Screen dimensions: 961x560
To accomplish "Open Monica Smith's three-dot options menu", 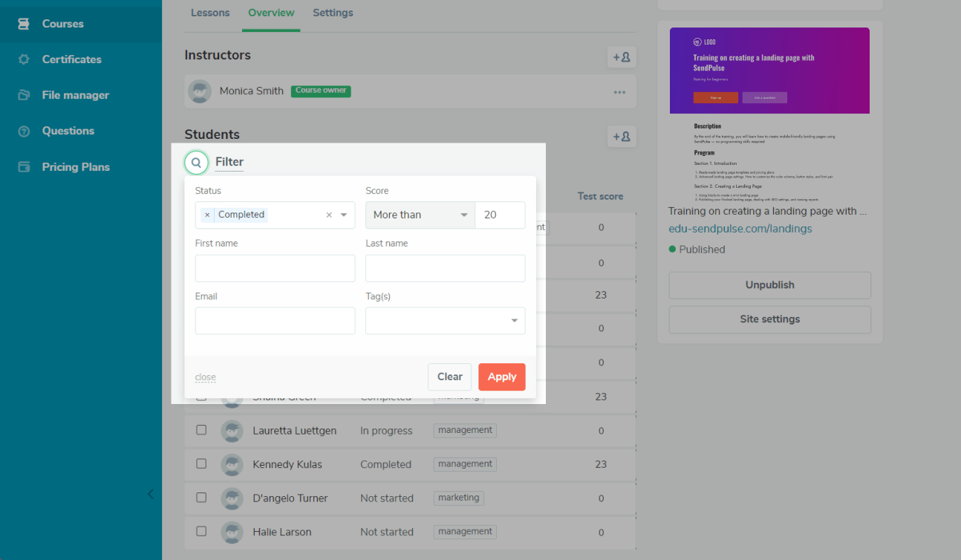I will (x=619, y=92).
